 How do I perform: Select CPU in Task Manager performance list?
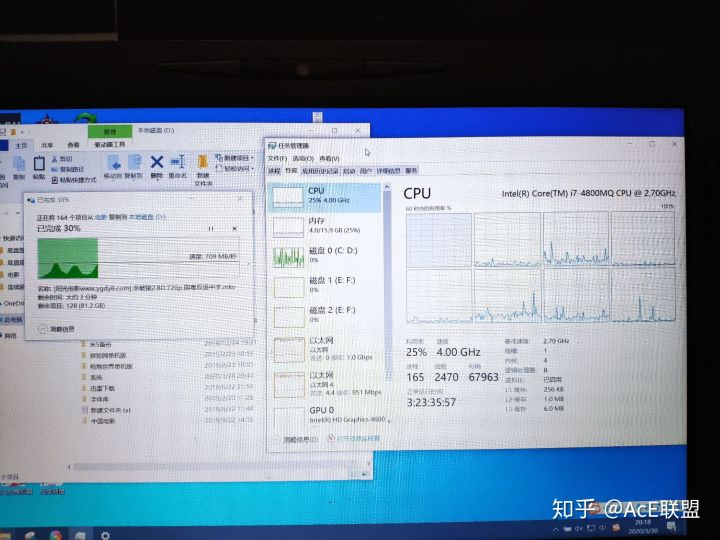pos(325,197)
